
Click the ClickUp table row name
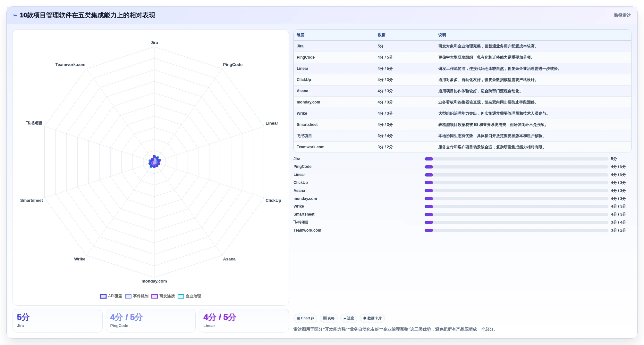coord(304,80)
